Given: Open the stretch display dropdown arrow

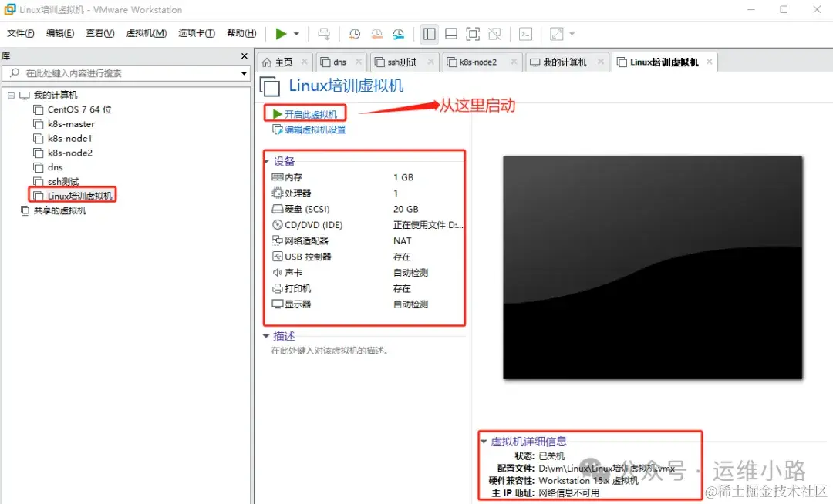Looking at the screenshot, I should point(572,34).
